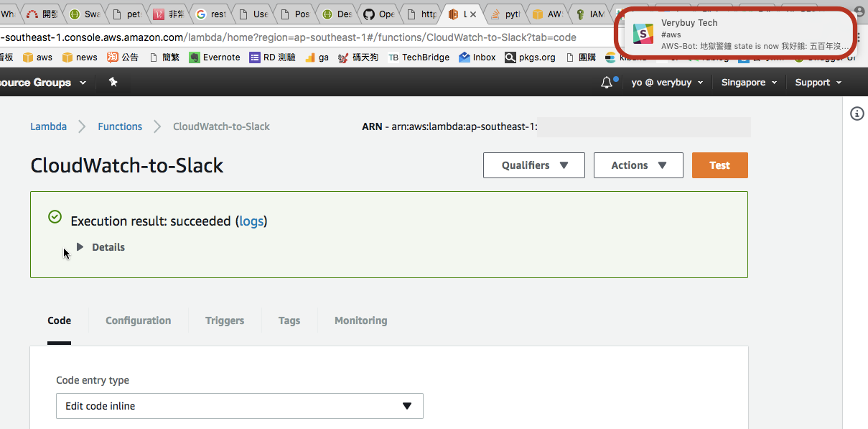The height and width of the screenshot is (429, 868).
Task: Switch to the 'Use' browser tab
Action: [253, 14]
